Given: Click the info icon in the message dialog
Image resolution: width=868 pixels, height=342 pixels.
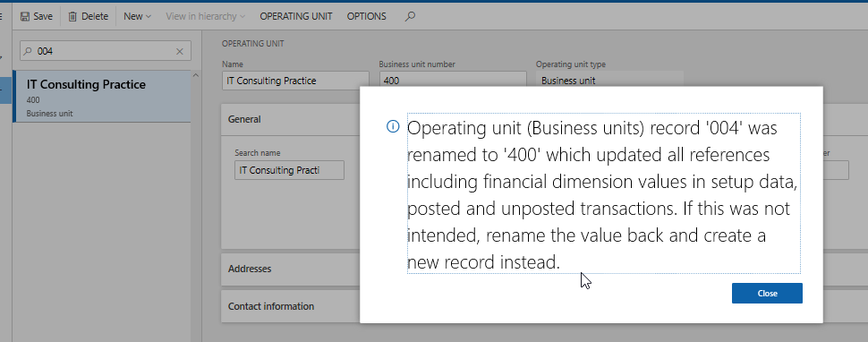Looking at the screenshot, I should [x=393, y=127].
